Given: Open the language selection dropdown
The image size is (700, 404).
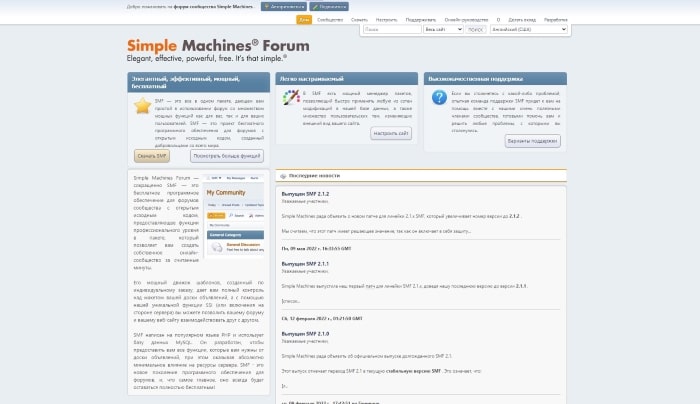Looking at the screenshot, I should [529, 29].
